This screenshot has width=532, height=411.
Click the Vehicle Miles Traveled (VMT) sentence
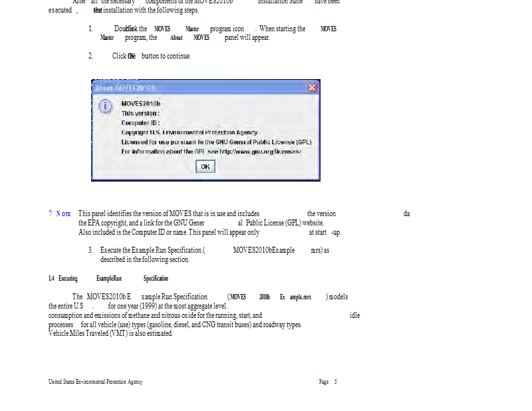pos(110,333)
